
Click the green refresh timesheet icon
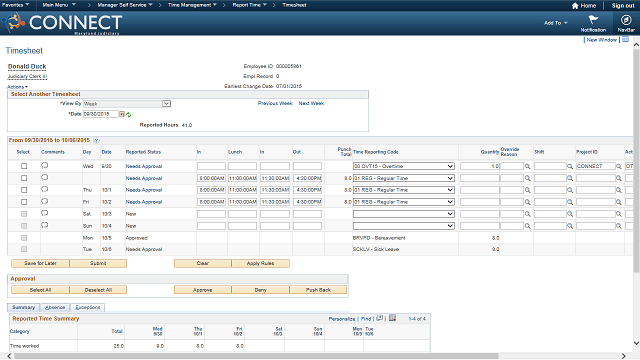point(129,115)
